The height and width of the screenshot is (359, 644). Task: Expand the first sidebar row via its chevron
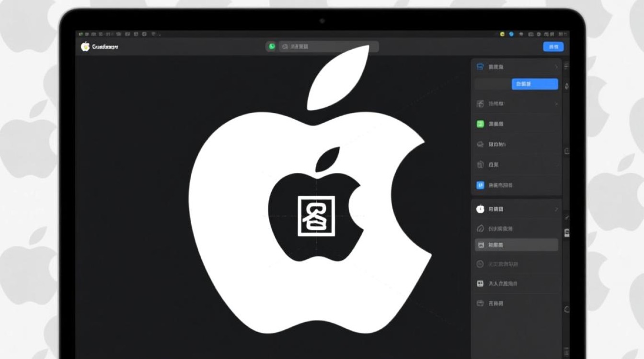[x=556, y=67]
